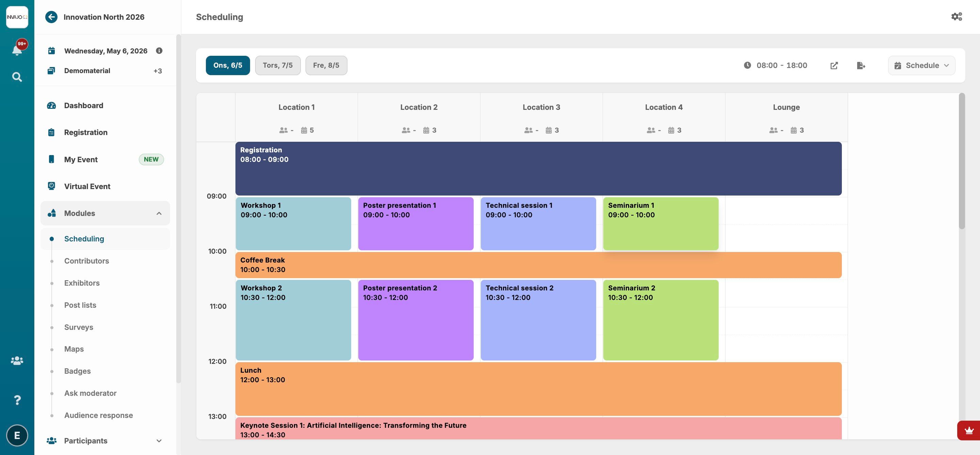
Task: Go to the Dashboard page
Action: click(x=83, y=106)
